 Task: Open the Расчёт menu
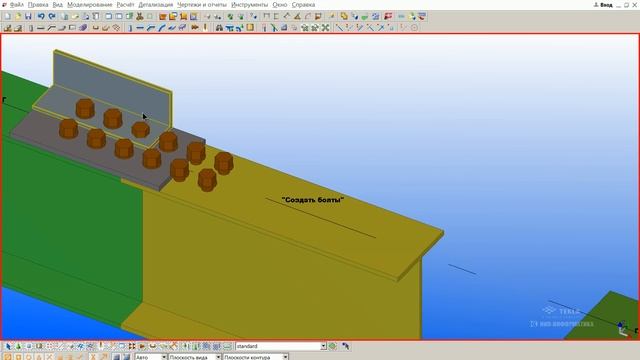[125, 5]
